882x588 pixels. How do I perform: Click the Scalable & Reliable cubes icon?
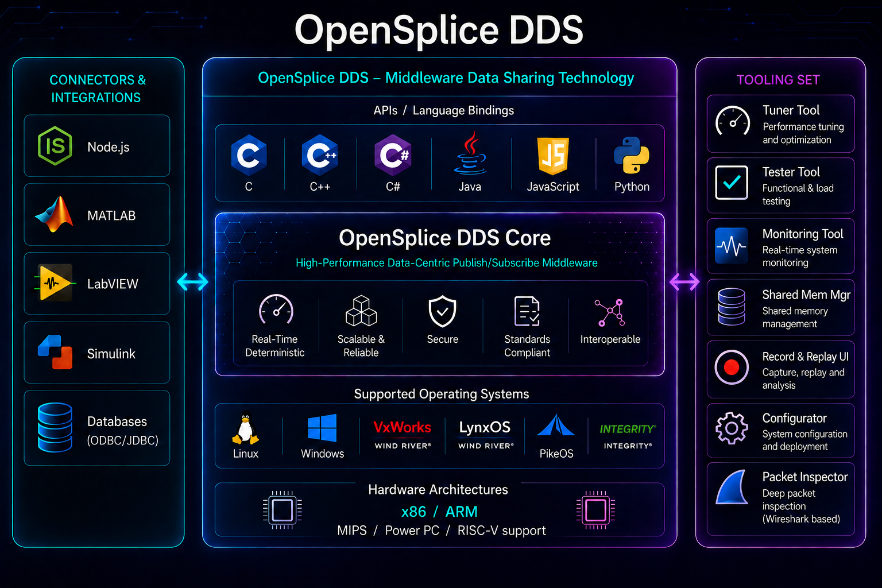click(x=361, y=311)
